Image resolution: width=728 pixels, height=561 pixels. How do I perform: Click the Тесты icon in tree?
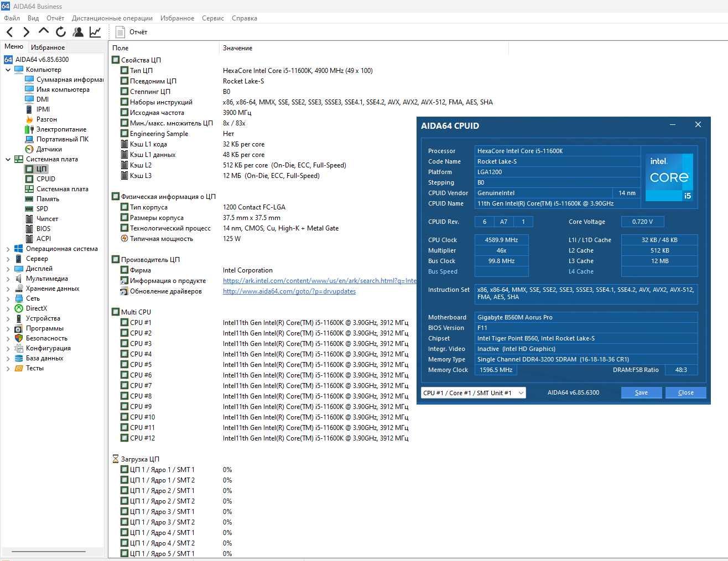(x=19, y=368)
